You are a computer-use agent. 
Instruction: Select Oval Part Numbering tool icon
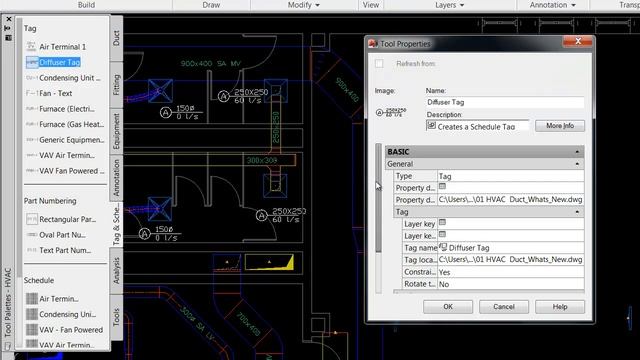tap(32, 235)
